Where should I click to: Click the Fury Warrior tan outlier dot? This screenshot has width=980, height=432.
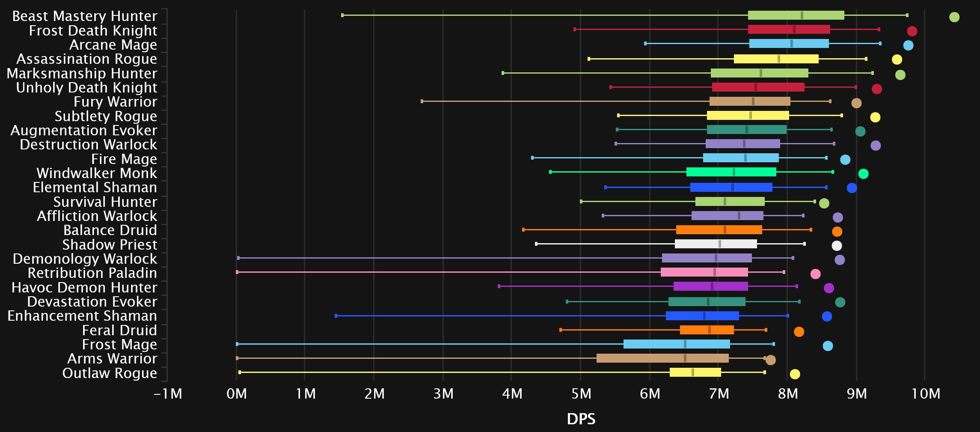856,103
